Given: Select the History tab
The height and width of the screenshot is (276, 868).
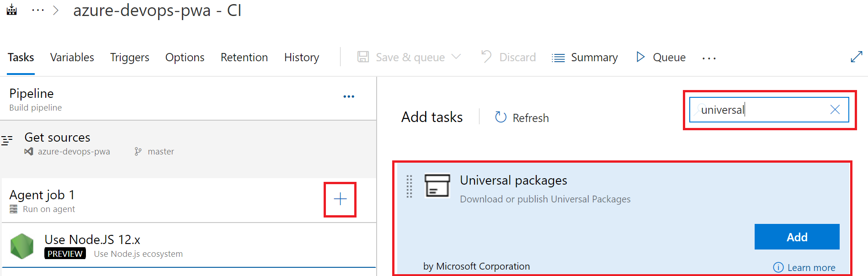Looking at the screenshot, I should coord(301,57).
